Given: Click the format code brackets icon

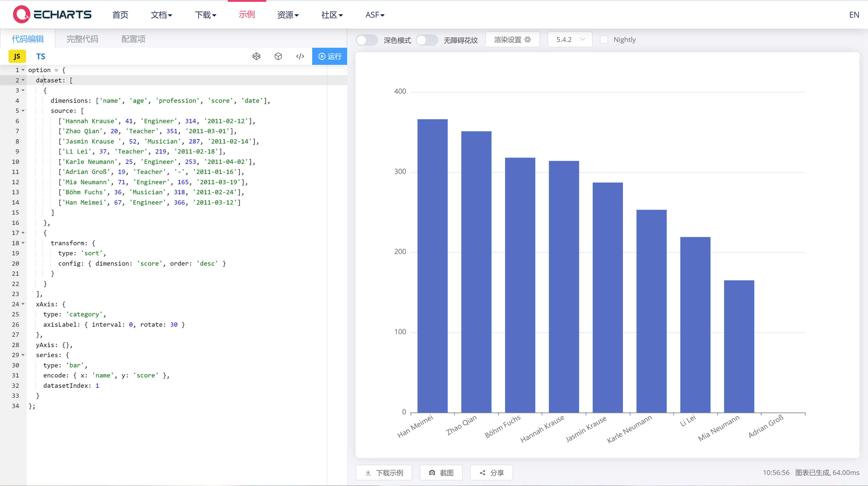Looking at the screenshot, I should coord(300,56).
